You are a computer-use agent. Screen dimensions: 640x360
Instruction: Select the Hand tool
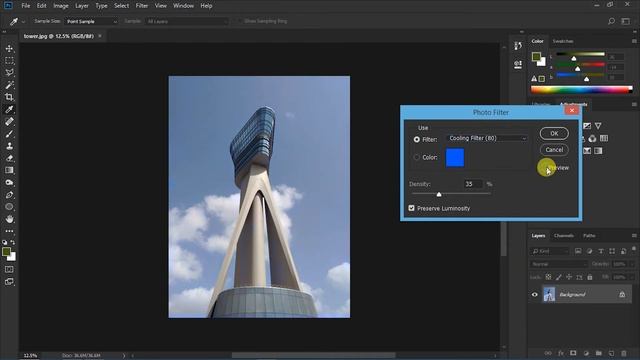click(x=9, y=219)
